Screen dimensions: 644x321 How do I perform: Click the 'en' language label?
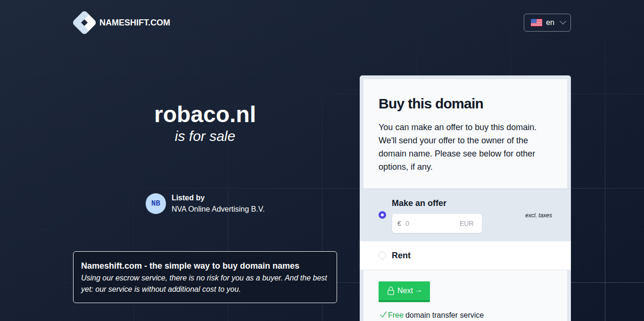[x=550, y=23]
